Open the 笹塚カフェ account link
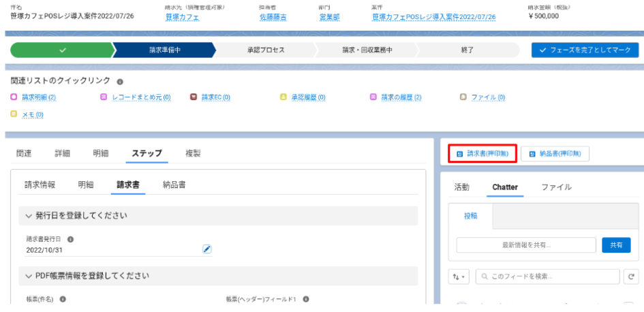 click(x=183, y=17)
